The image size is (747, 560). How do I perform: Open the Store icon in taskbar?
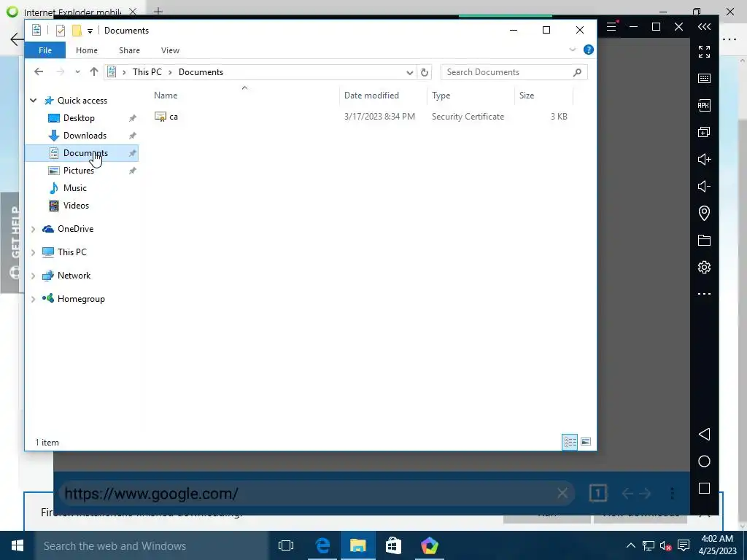(393, 545)
